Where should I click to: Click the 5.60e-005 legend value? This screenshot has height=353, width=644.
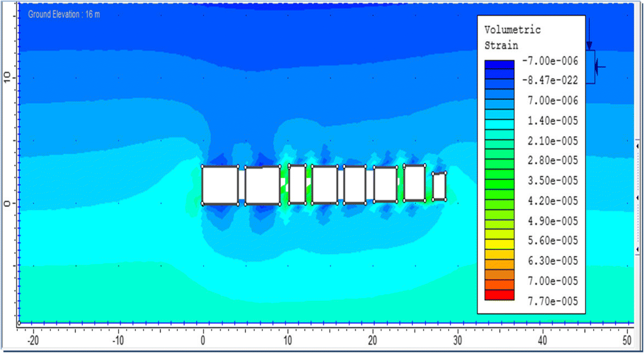coord(553,241)
